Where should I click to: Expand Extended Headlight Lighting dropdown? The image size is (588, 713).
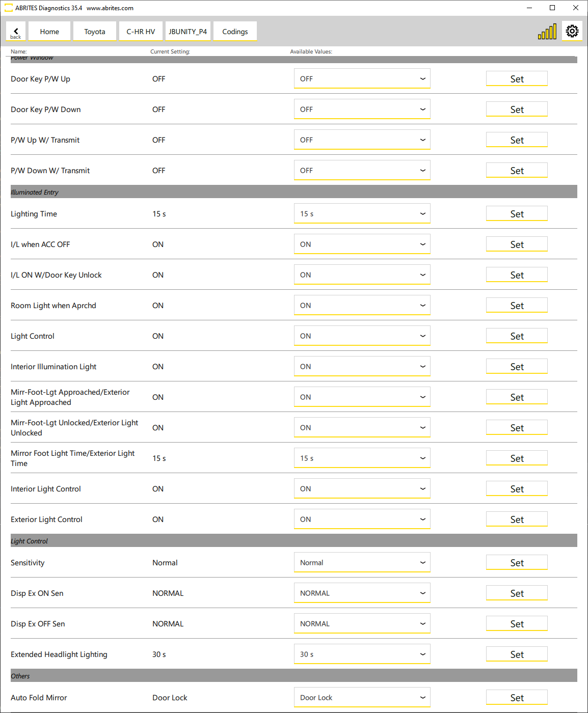click(x=362, y=654)
